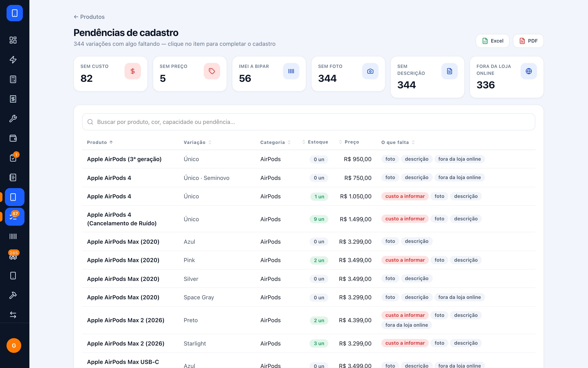Click the 'Pink' variation of AirPods Max (2020)
Screen dimensions: 588x368
(x=189, y=260)
